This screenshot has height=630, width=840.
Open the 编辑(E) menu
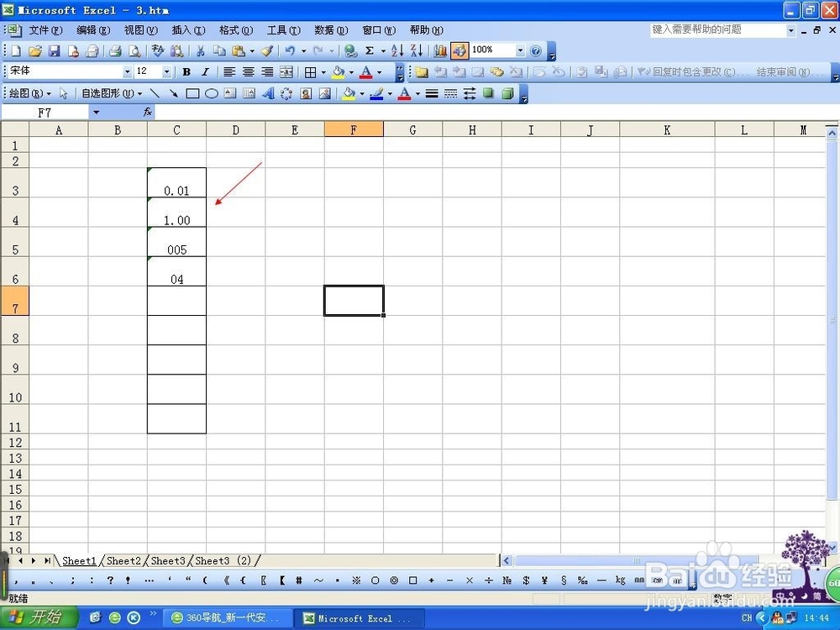[x=93, y=30]
